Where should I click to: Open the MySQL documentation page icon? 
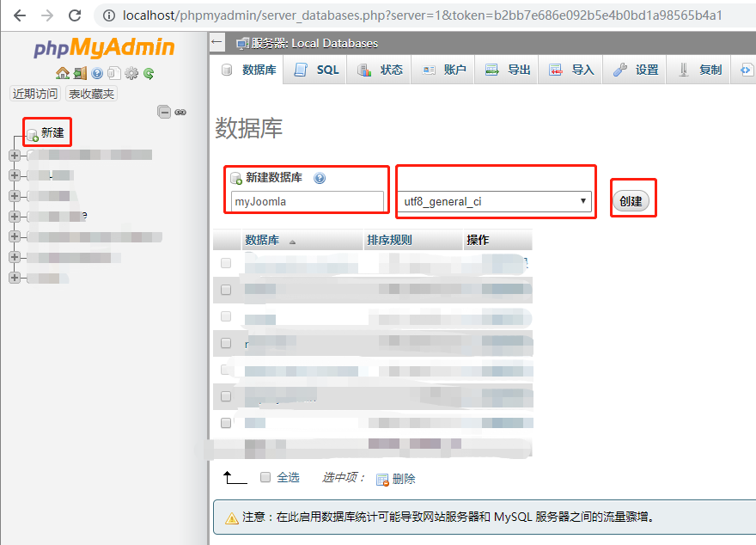coord(113,73)
